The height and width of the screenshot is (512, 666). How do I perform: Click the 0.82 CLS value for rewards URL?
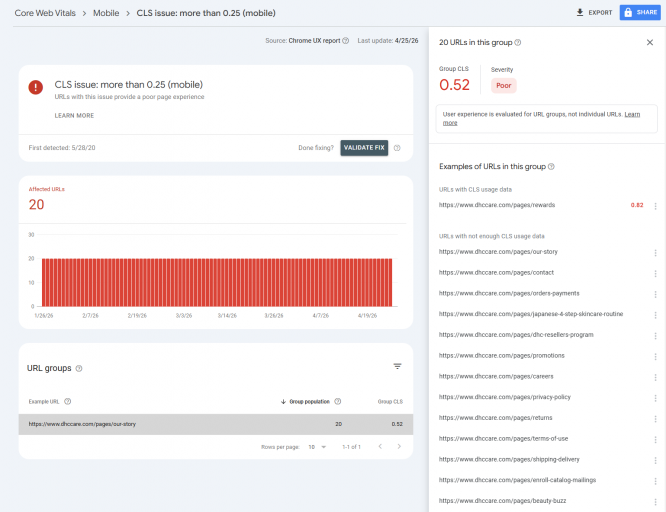tap(637, 205)
